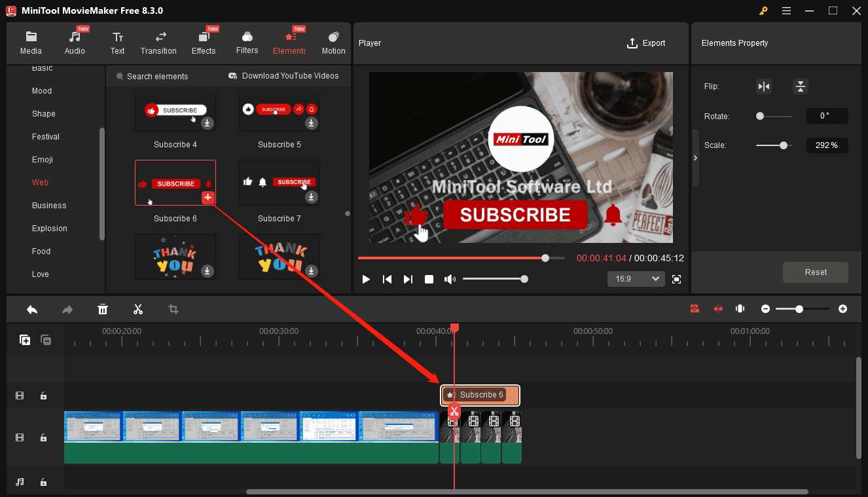Select the Subscribe 7 thumbnail
Image resolution: width=868 pixels, height=497 pixels.
[280, 183]
